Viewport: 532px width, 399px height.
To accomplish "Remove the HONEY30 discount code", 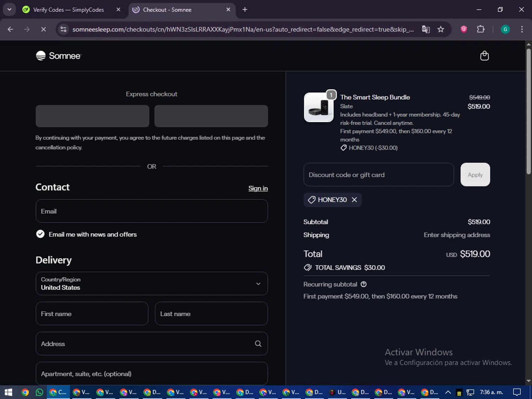I will [x=354, y=200].
